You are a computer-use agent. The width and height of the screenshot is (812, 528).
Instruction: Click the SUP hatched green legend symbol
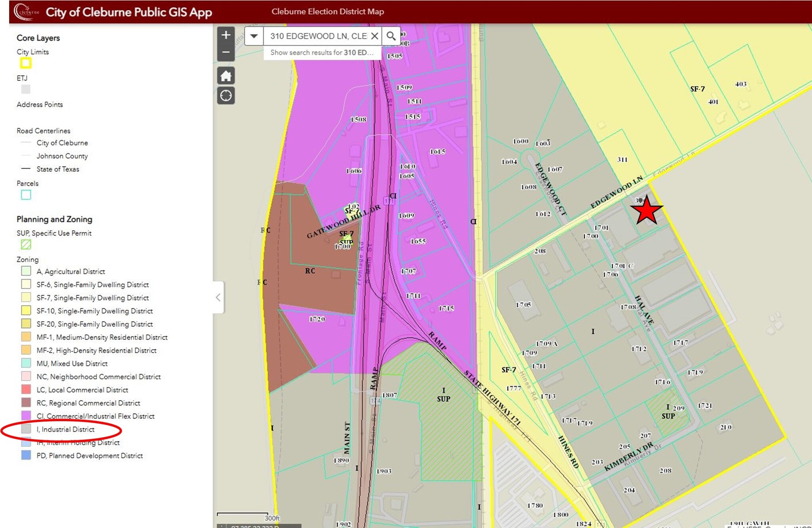(26, 244)
